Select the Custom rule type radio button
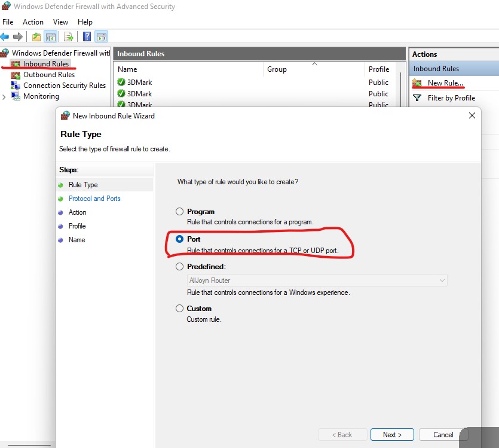 (179, 308)
